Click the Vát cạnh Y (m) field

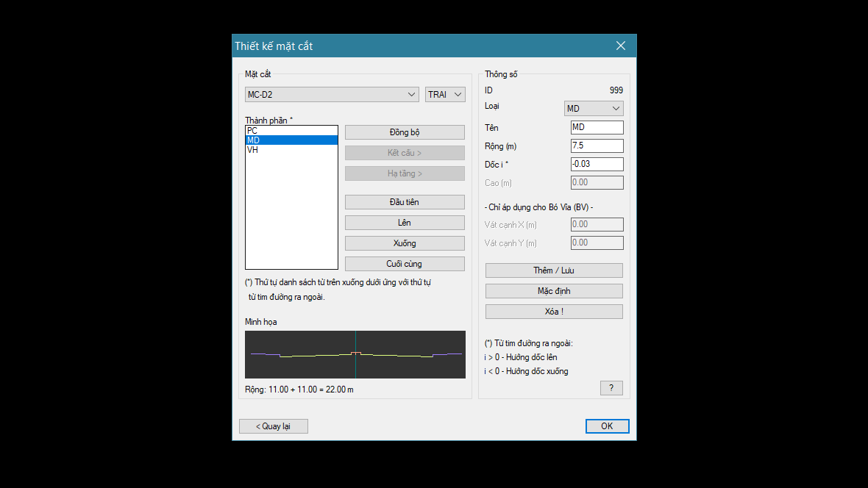click(597, 243)
